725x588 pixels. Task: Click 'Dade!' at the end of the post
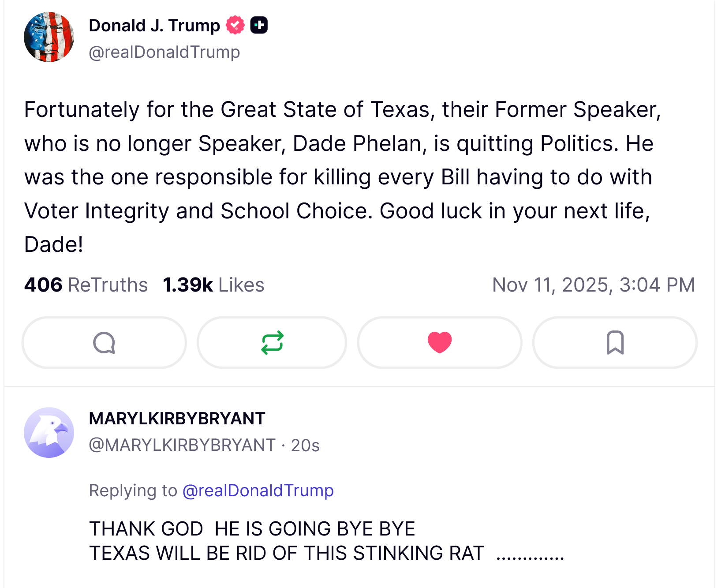point(54,244)
